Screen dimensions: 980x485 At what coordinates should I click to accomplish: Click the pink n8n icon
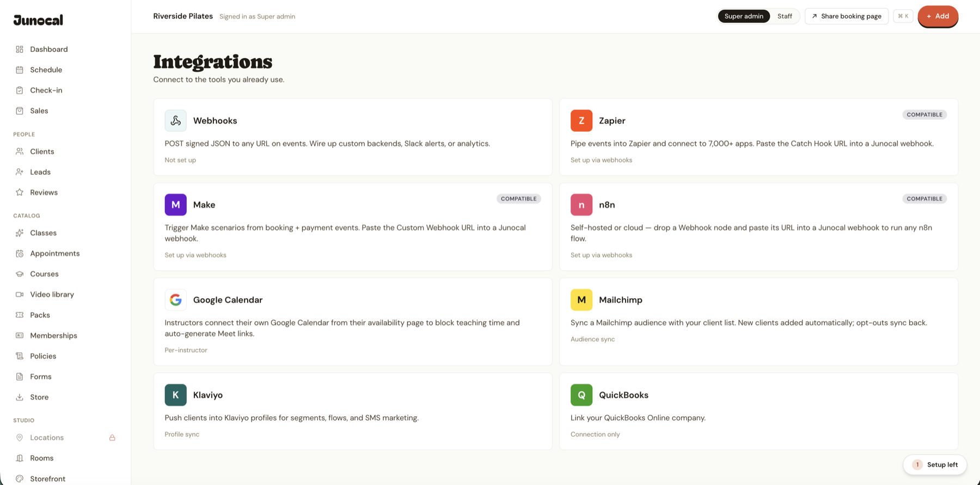point(581,205)
